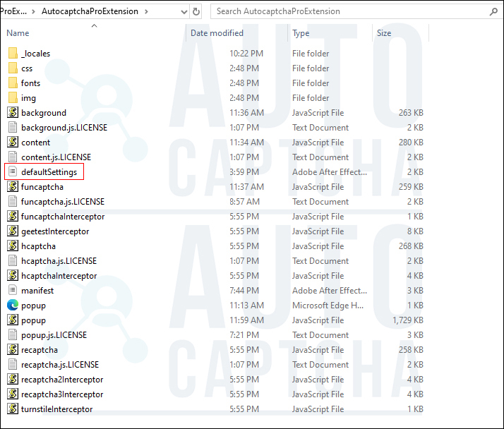Select the popup.js.LICENSE document icon
The image size is (504, 429).
coord(13,335)
